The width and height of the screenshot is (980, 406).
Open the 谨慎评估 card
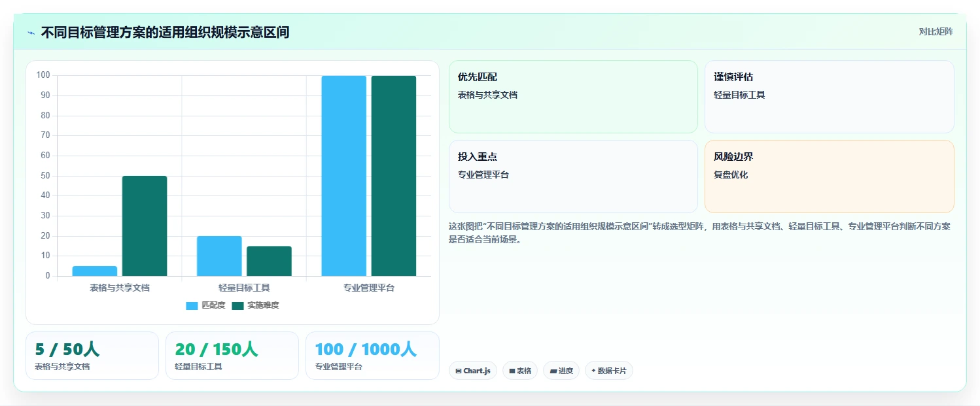tap(829, 97)
